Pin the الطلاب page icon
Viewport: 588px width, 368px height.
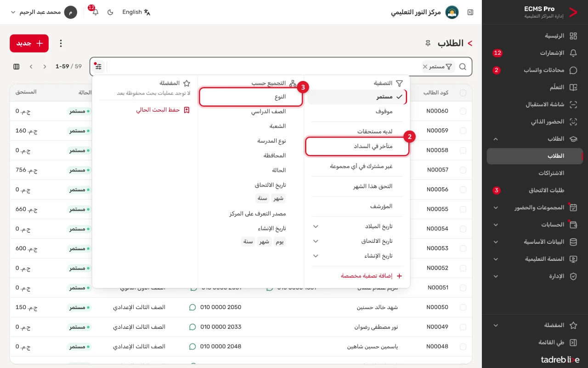tap(428, 43)
